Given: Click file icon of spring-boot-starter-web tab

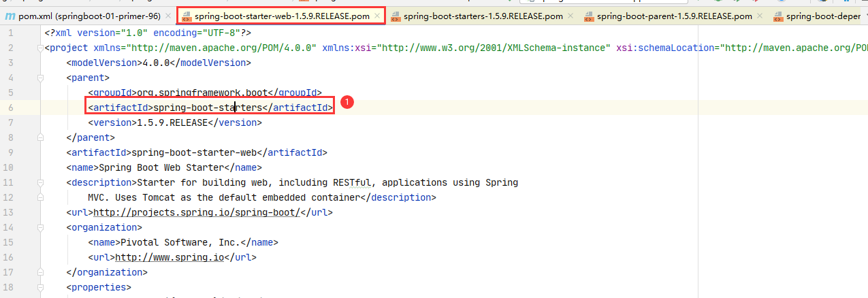Looking at the screenshot, I should [x=187, y=16].
